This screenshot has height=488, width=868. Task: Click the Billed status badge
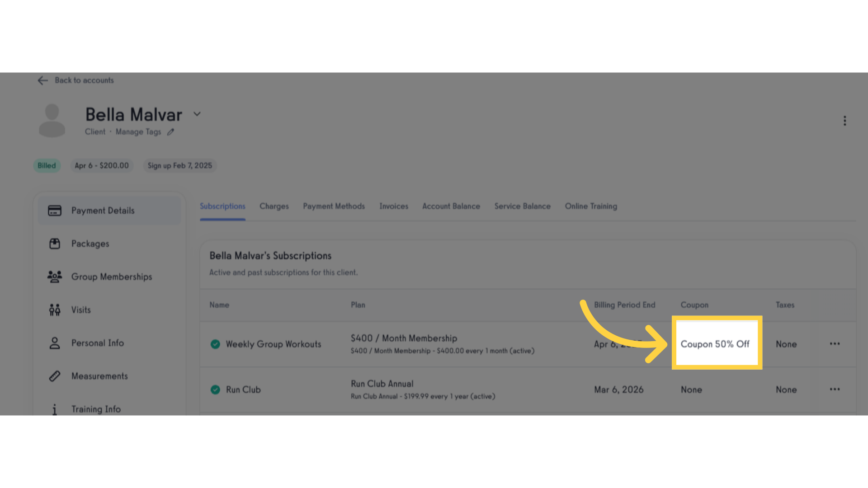[x=47, y=165]
